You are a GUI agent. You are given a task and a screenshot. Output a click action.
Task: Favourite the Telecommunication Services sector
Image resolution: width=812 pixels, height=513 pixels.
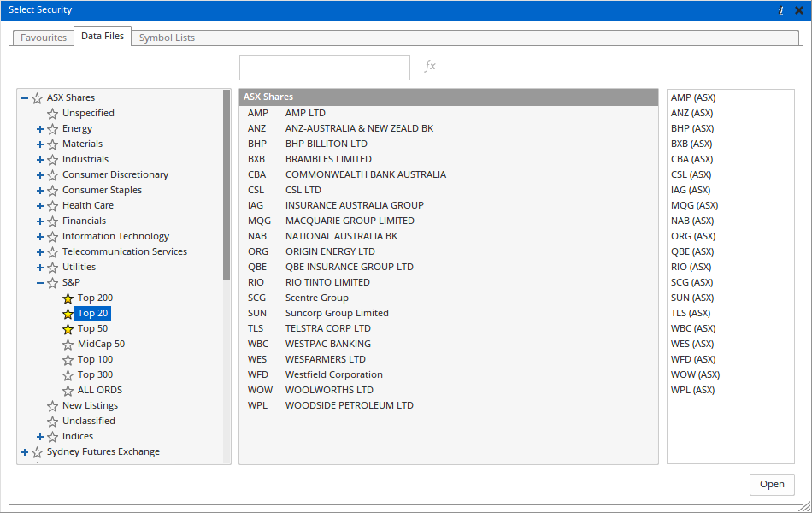pyautogui.click(x=53, y=252)
